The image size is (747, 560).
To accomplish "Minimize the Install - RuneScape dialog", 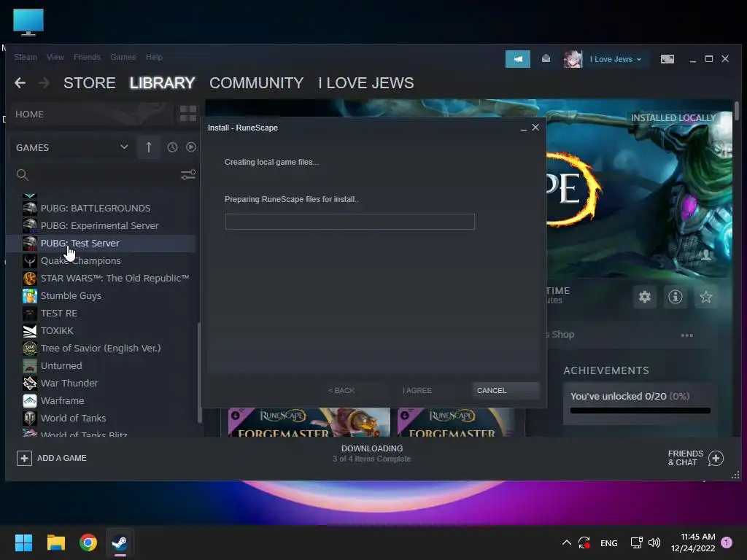I will (524, 128).
